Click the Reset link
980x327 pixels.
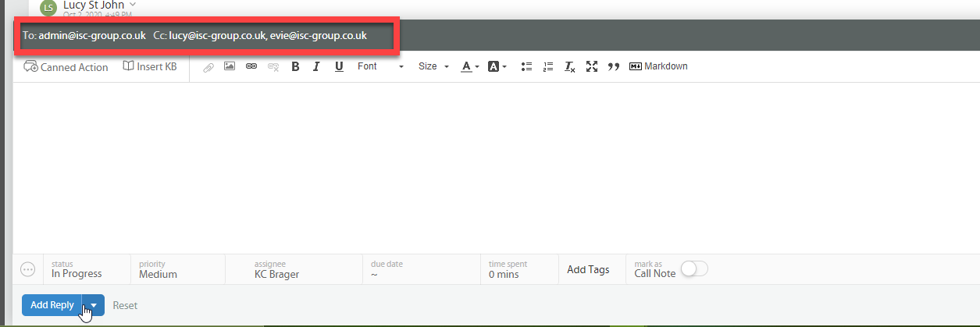pos(125,305)
